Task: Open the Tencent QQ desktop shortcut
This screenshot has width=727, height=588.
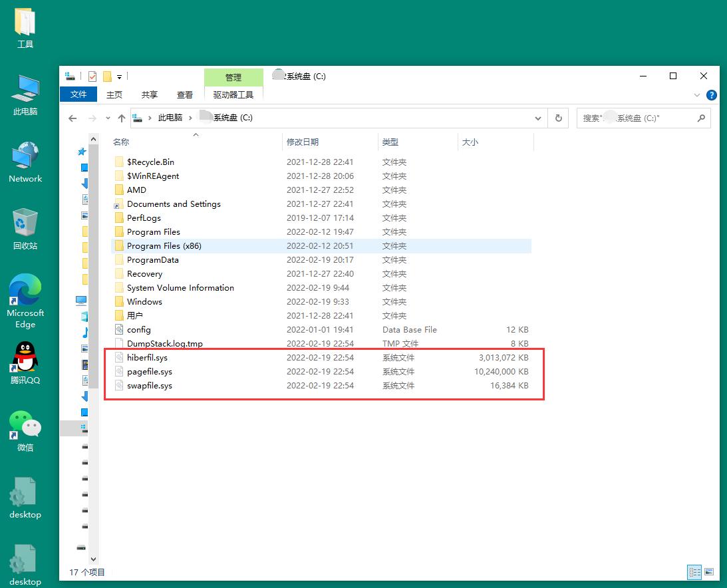Action: coord(25,363)
